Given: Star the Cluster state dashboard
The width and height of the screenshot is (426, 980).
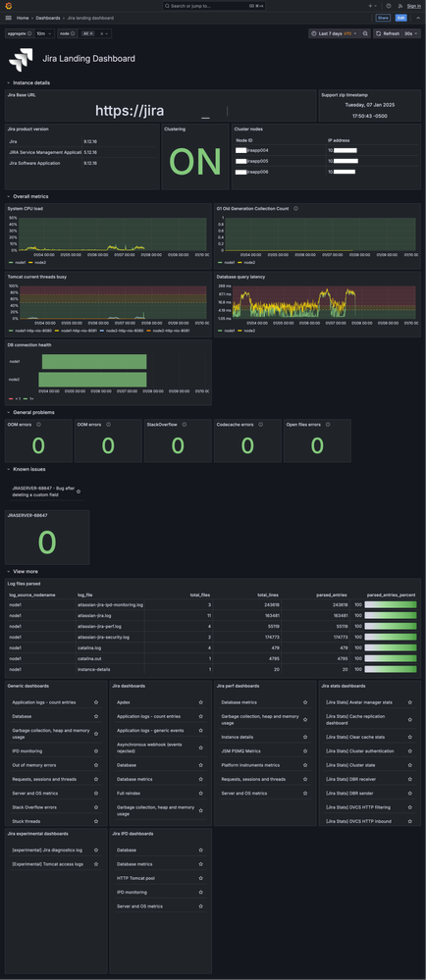Looking at the screenshot, I should tap(410, 765).
